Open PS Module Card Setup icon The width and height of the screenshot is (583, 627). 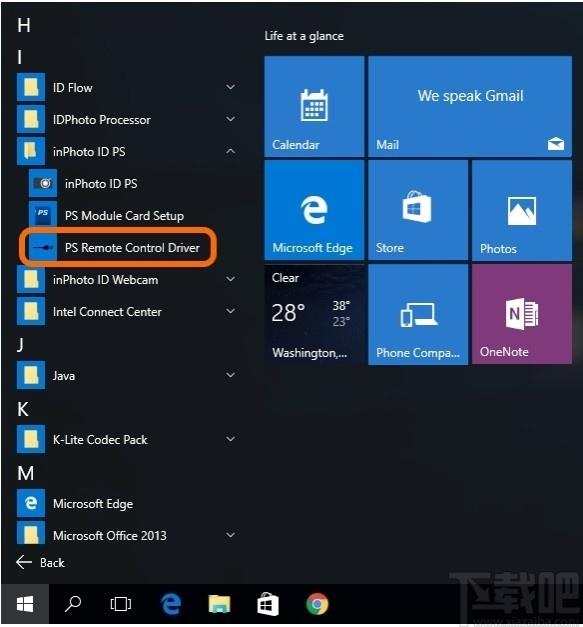click(43, 216)
